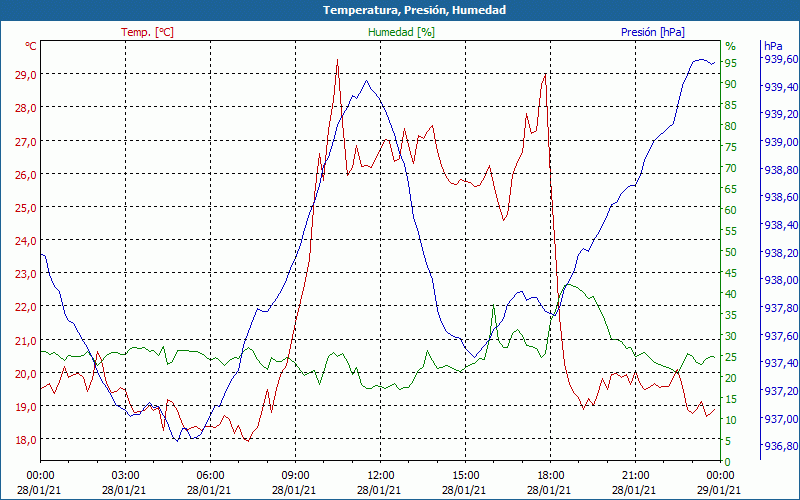
Task: Click pressure axis value '937,60'
Action: 781,335
